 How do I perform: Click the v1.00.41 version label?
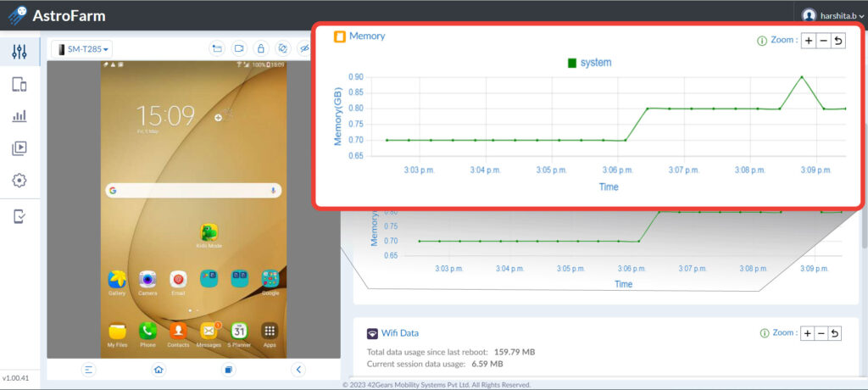(x=15, y=378)
